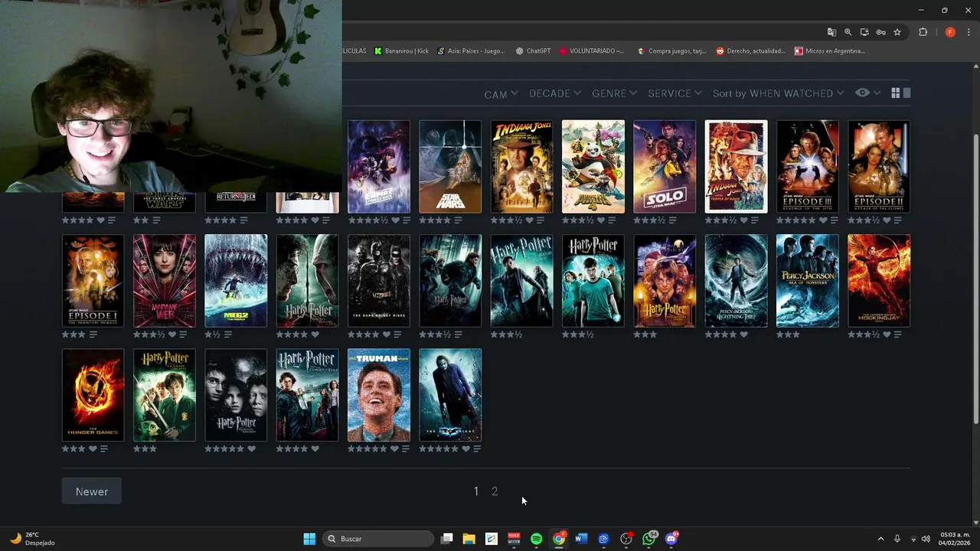Click the volume icon in system tray
This screenshot has width=980, height=551.
pyautogui.click(x=926, y=539)
